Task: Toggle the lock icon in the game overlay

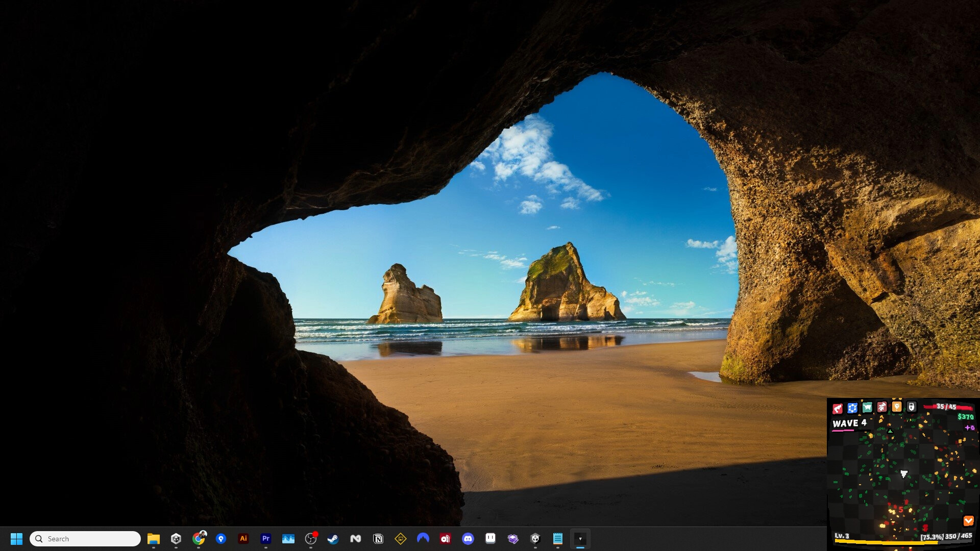Action: pos(911,408)
